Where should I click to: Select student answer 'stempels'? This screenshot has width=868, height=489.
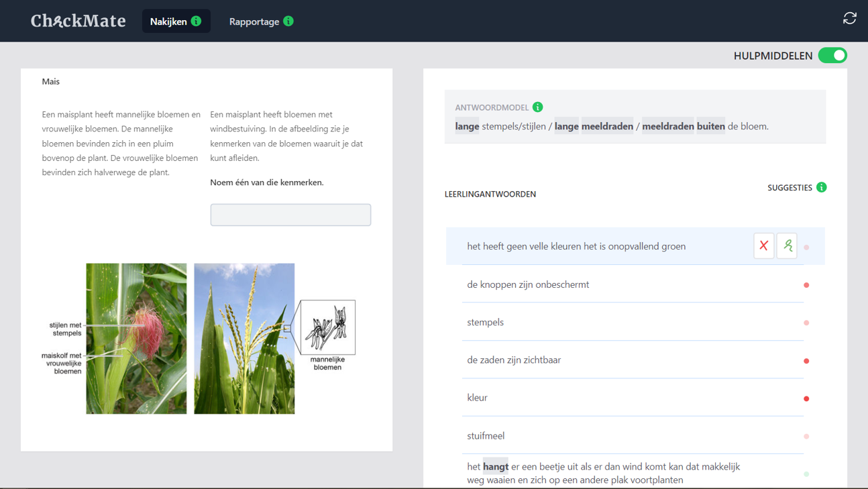click(485, 322)
